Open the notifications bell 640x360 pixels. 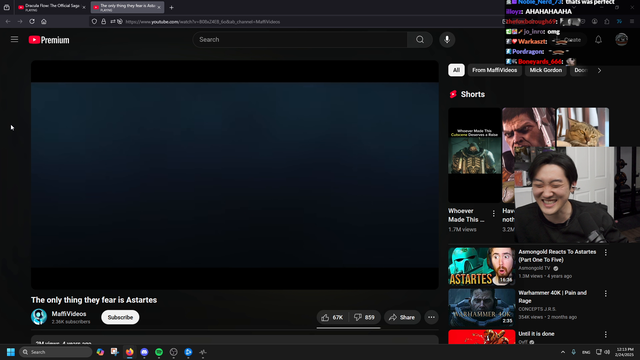(x=598, y=40)
